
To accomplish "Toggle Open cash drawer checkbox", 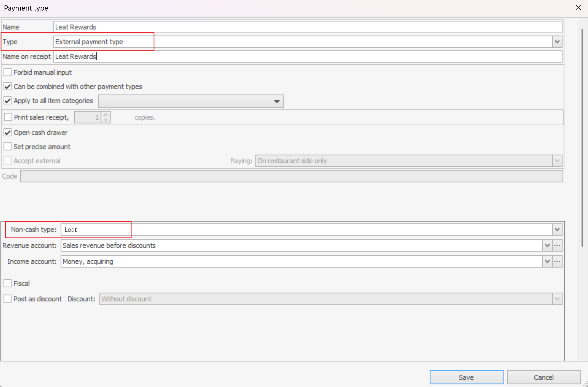I will tap(8, 133).
